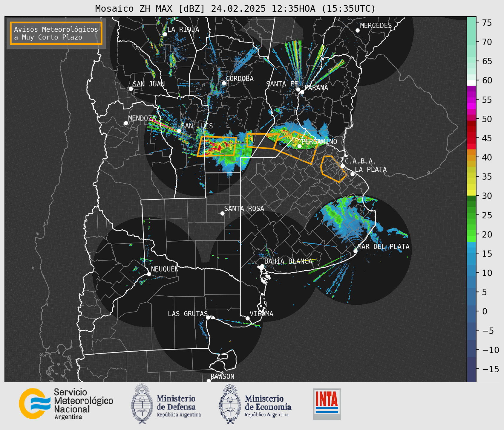504x430 pixels.
Task: Select the SAN LUIS city marker
Action: (179, 131)
